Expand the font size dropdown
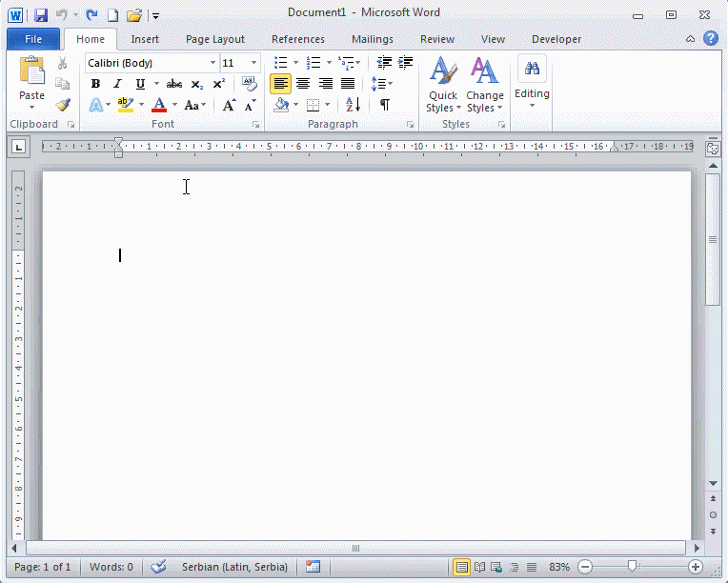The width and height of the screenshot is (728, 583). tap(253, 63)
